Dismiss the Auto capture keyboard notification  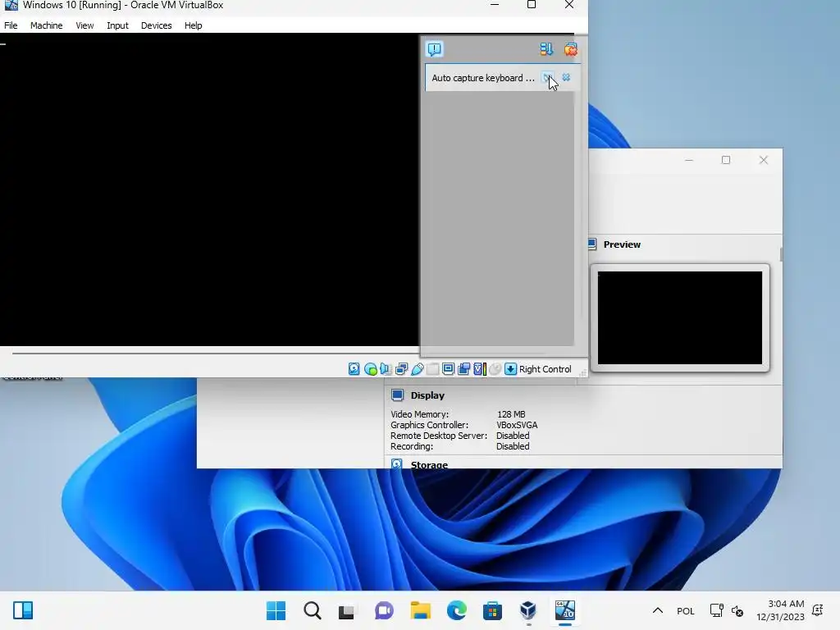566,78
